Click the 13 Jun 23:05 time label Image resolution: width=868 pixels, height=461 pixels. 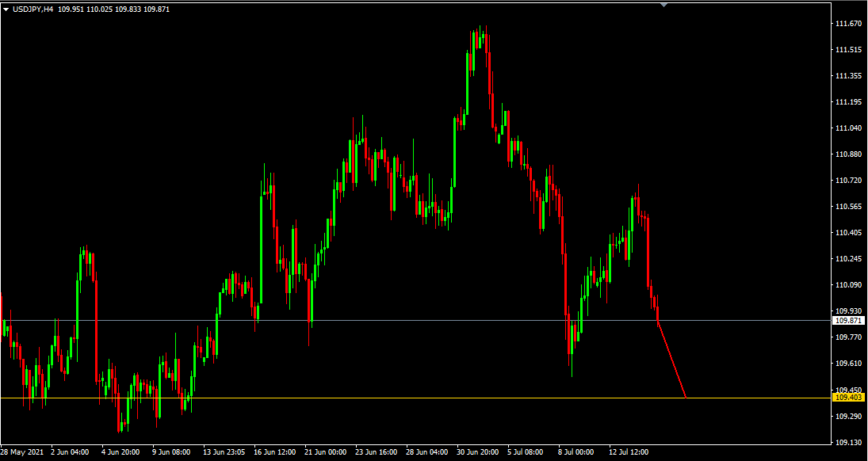[224, 452]
